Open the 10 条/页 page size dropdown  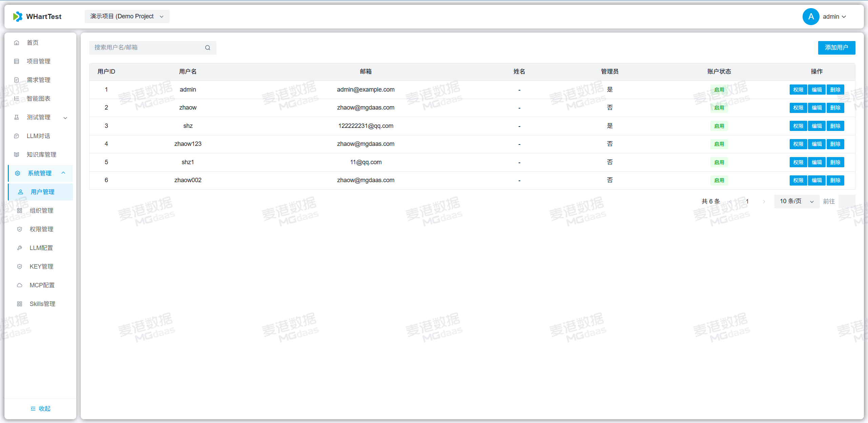[796, 201]
